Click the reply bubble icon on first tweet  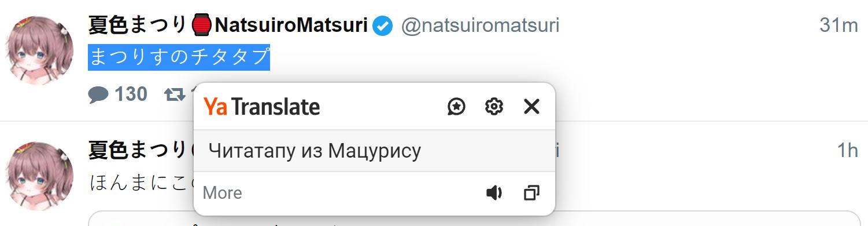pyautogui.click(x=98, y=94)
